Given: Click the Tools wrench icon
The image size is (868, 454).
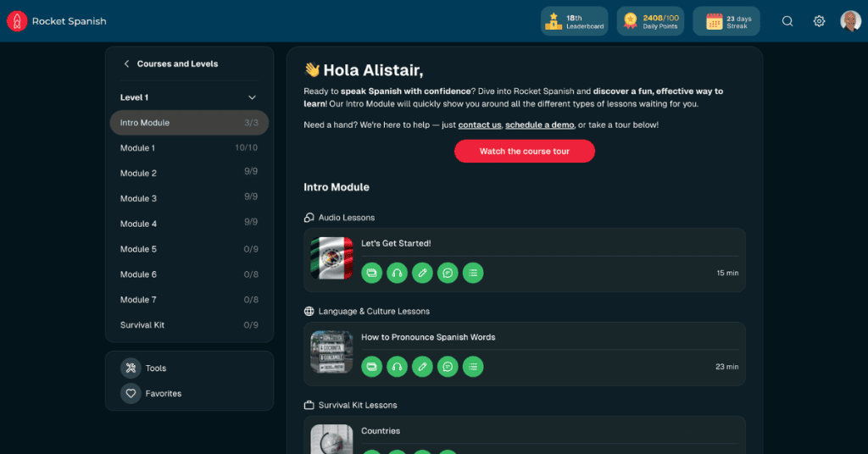Looking at the screenshot, I should click(131, 368).
